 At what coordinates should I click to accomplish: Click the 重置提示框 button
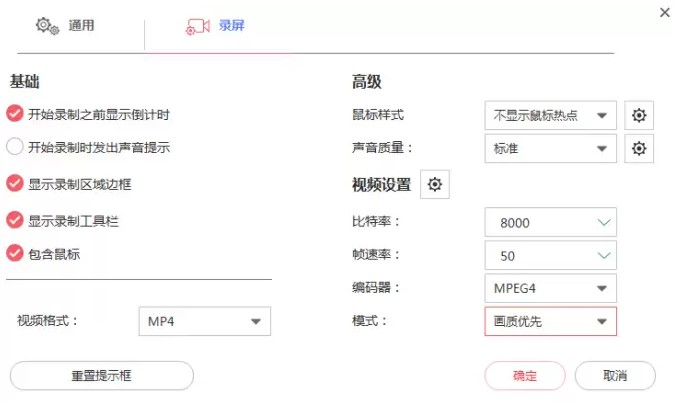coord(101,376)
